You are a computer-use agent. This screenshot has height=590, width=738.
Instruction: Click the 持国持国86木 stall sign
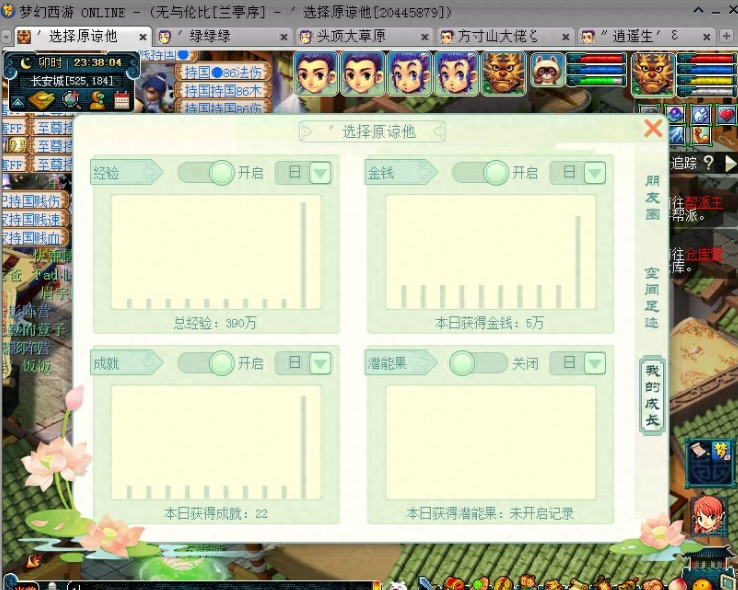[x=223, y=90]
